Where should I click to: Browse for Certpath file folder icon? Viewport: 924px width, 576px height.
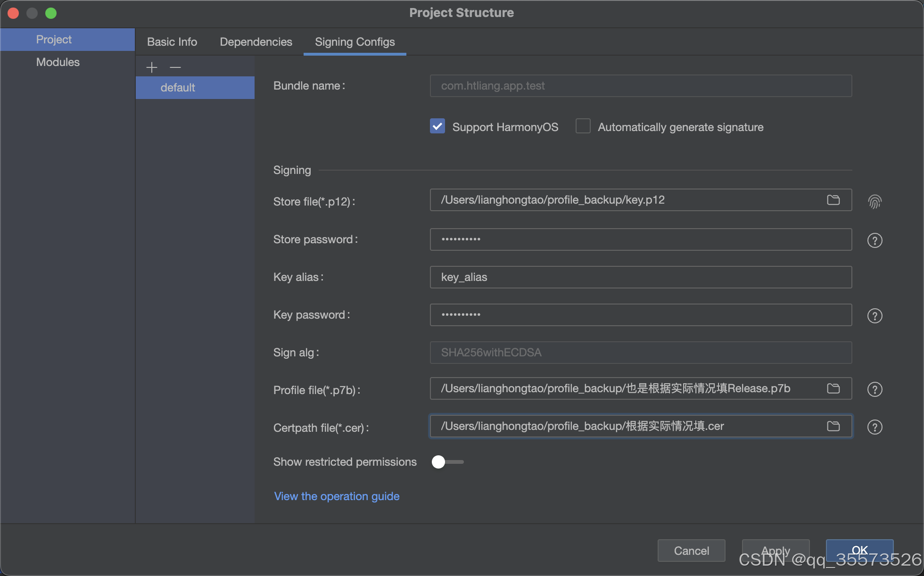coord(833,426)
